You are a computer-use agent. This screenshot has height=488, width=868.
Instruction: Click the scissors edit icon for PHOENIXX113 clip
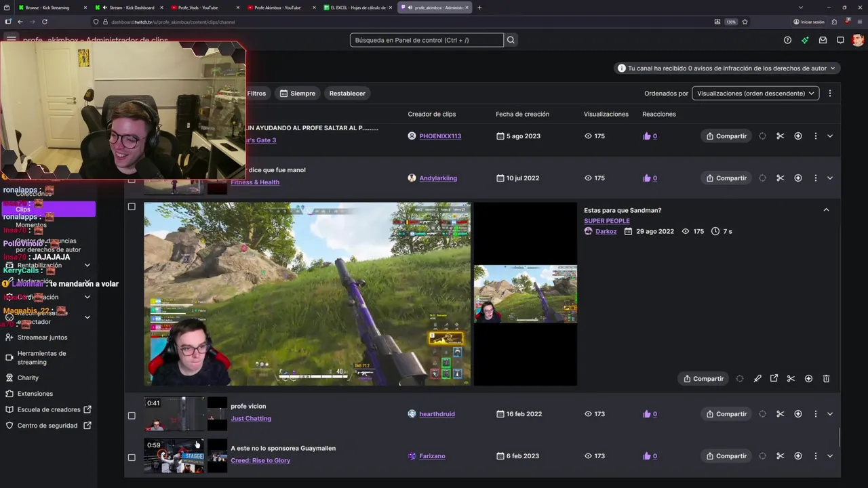pos(780,136)
